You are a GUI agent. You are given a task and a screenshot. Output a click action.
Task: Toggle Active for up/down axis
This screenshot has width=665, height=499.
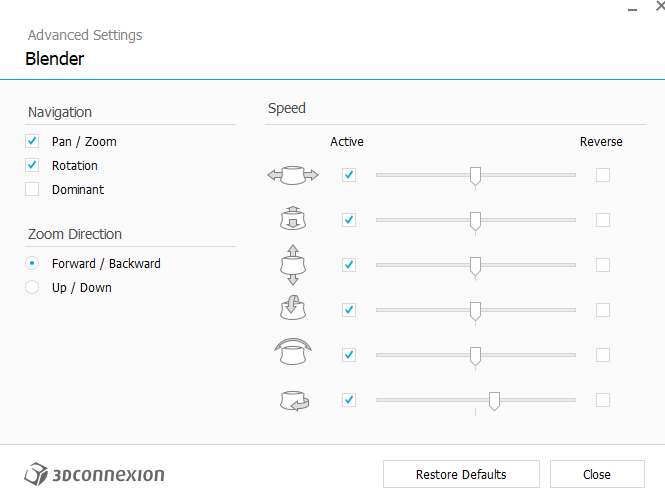click(349, 265)
